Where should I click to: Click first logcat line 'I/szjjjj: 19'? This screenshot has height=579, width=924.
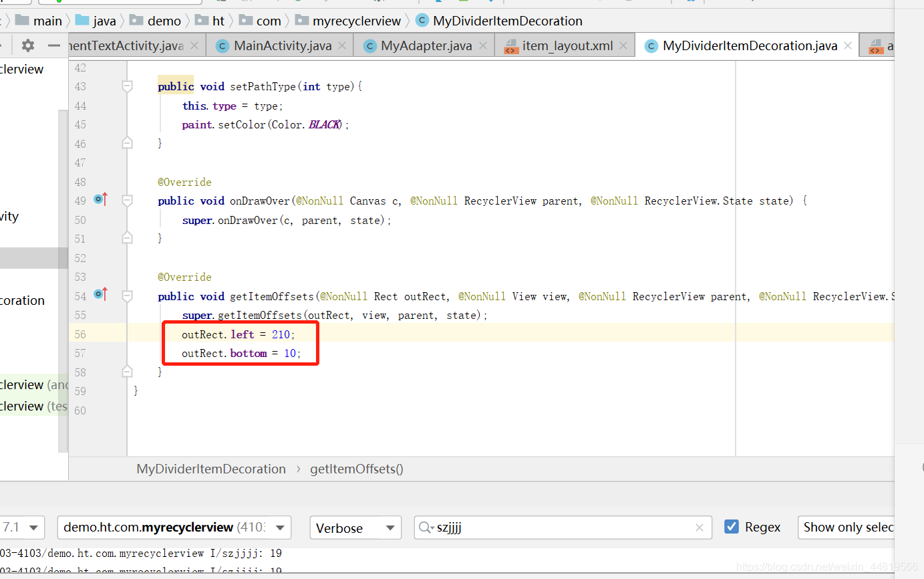[x=141, y=554]
